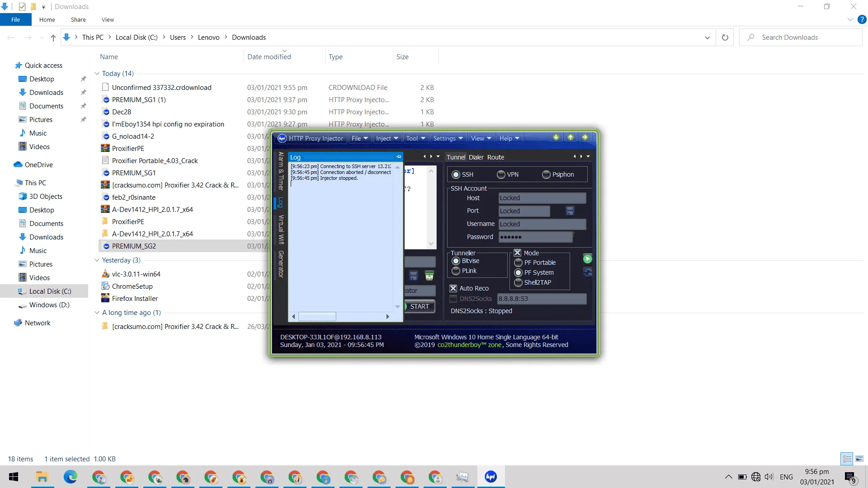The image size is (868, 488).
Task: Click the green down-arrow icon in the injector title bar
Action: pos(556,137)
